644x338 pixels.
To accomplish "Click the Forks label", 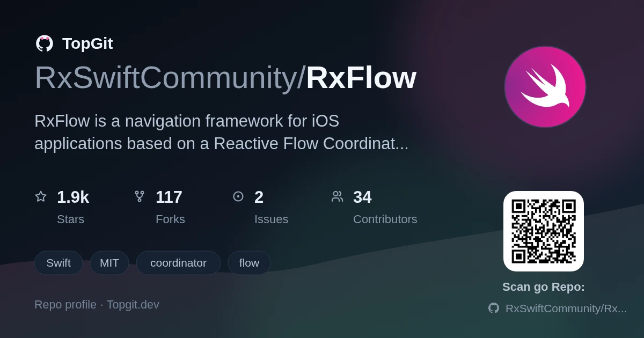I will click(x=170, y=219).
